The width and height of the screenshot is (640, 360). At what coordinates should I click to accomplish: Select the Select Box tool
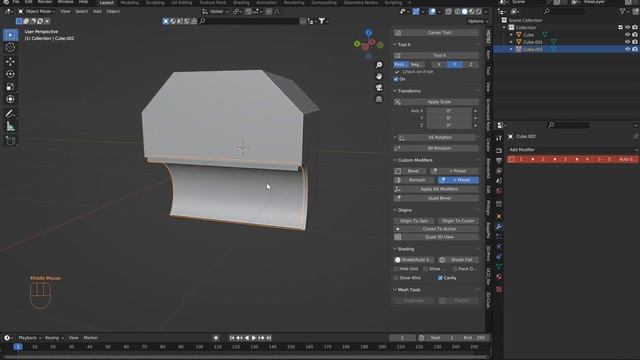pos(10,35)
